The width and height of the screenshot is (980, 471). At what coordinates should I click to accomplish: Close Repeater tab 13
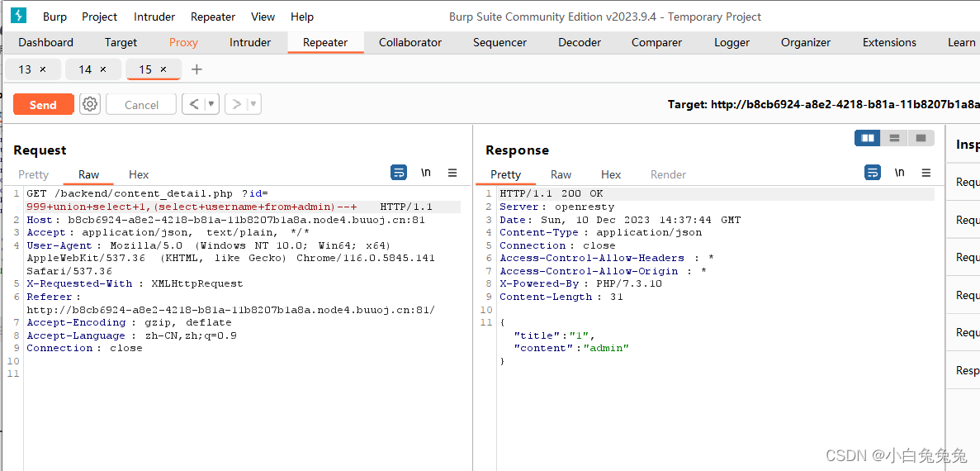click(42, 69)
